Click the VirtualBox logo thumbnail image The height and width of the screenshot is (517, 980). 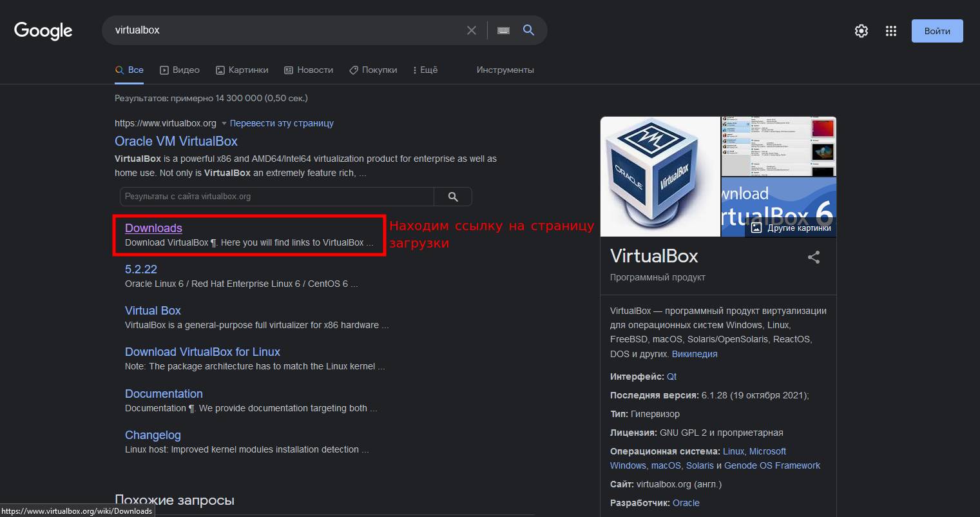pos(660,176)
